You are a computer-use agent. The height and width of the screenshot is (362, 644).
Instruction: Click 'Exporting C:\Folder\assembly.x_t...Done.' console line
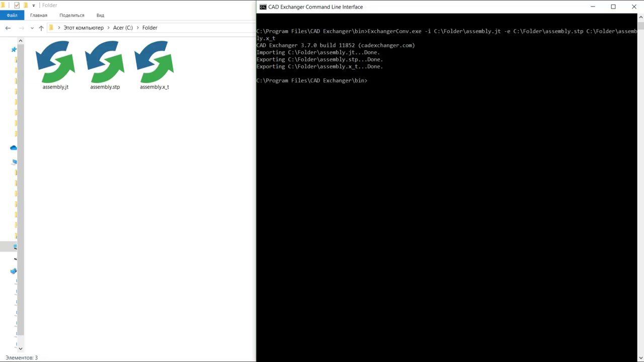(319, 66)
